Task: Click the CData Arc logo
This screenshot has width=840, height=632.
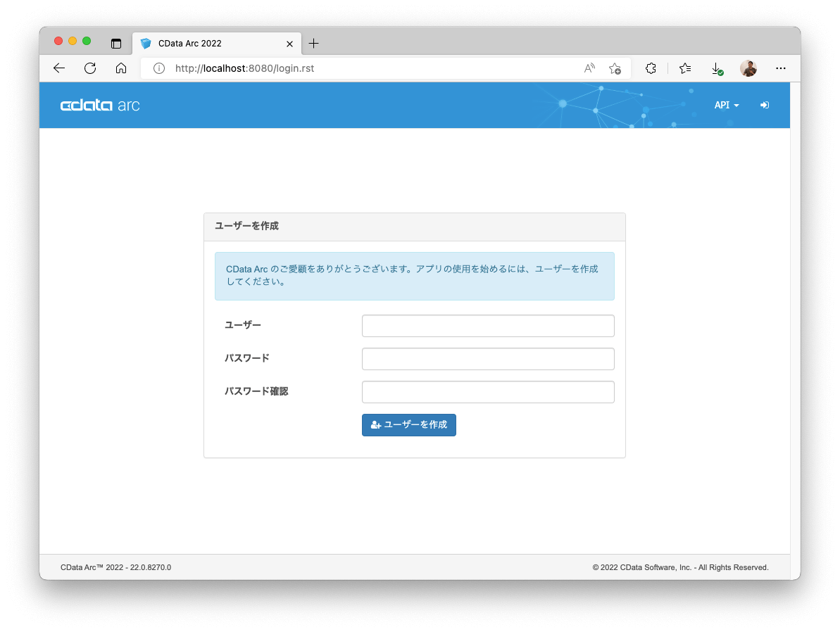Action: coord(100,105)
